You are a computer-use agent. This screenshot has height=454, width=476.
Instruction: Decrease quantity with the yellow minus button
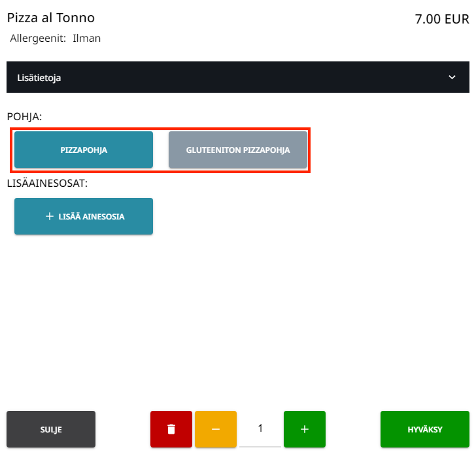pyautogui.click(x=216, y=429)
